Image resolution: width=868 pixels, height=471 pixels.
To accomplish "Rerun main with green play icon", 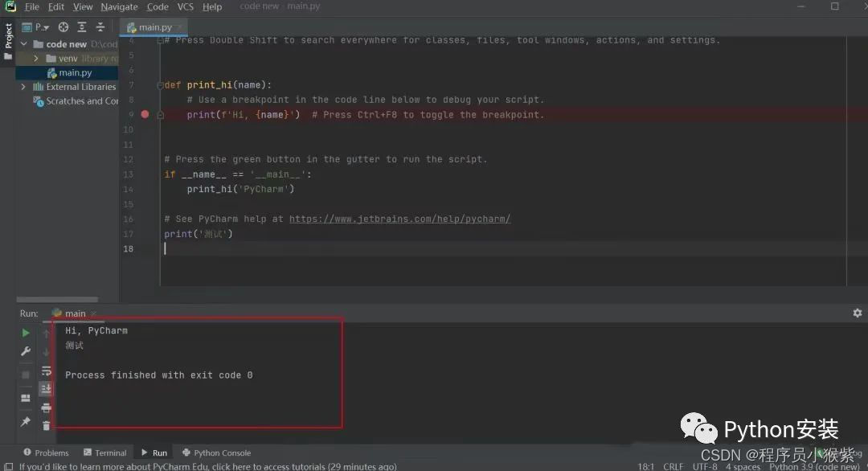I will (26, 333).
